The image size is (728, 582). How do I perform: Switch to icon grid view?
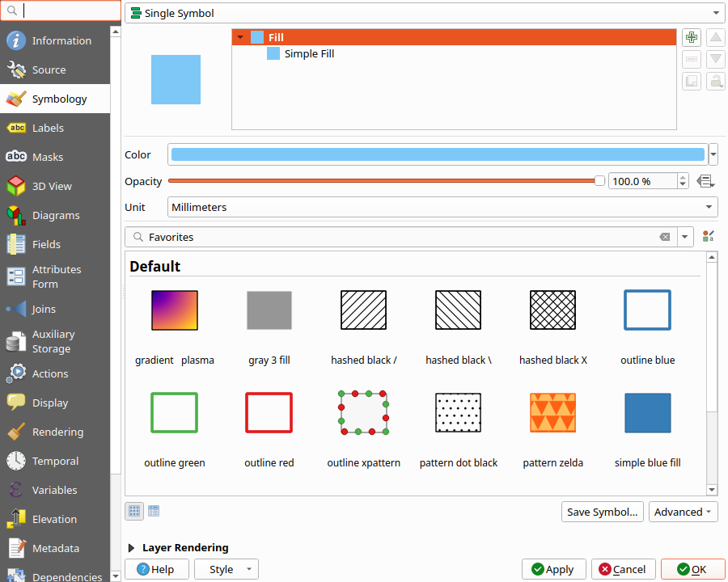pos(134,511)
